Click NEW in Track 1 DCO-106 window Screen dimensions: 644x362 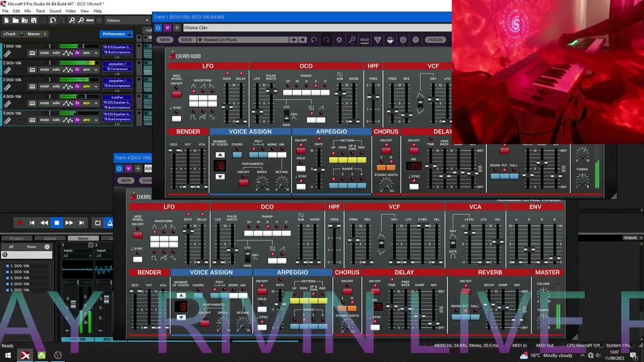pos(165,40)
